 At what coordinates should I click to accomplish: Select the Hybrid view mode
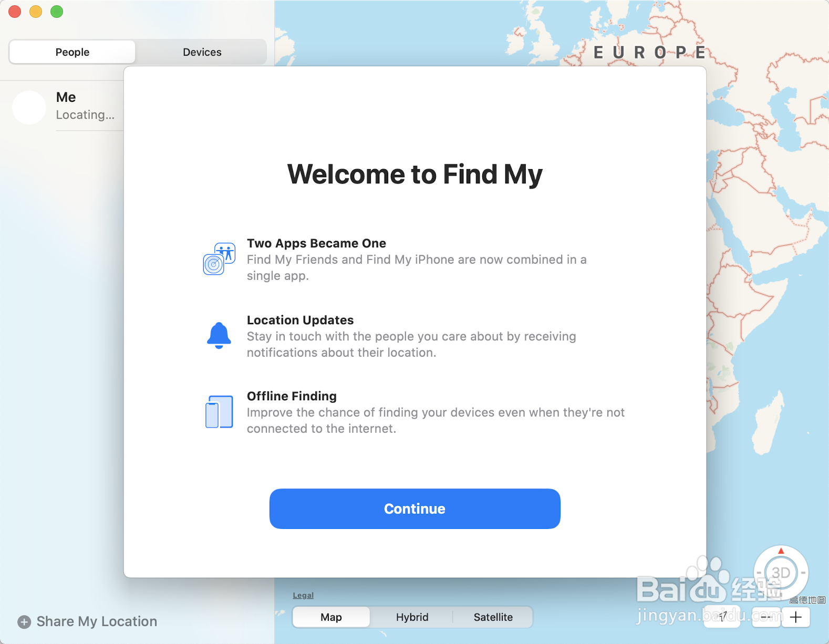click(x=412, y=617)
